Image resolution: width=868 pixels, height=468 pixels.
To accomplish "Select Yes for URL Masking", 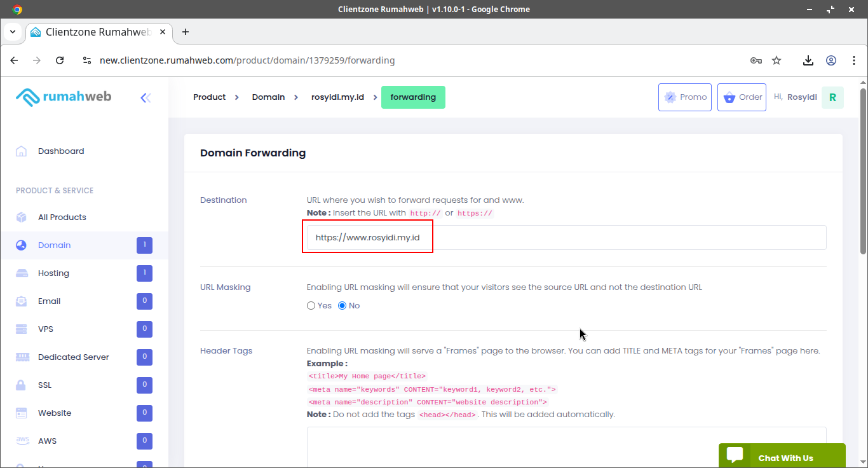I will (x=311, y=306).
